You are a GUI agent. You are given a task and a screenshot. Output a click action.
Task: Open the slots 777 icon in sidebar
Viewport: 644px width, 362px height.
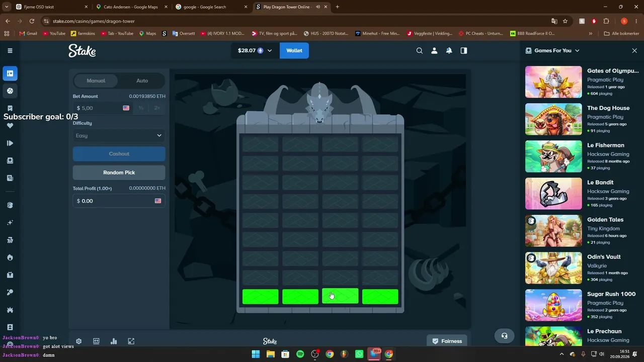[x=10, y=240]
